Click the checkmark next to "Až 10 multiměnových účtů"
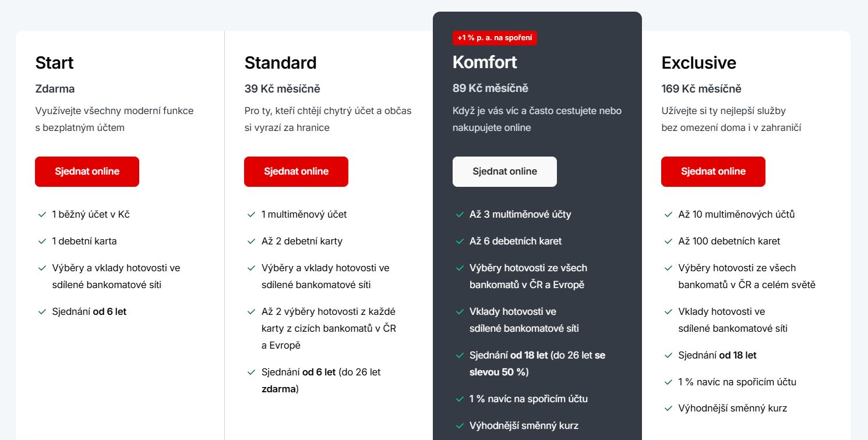 (668, 215)
